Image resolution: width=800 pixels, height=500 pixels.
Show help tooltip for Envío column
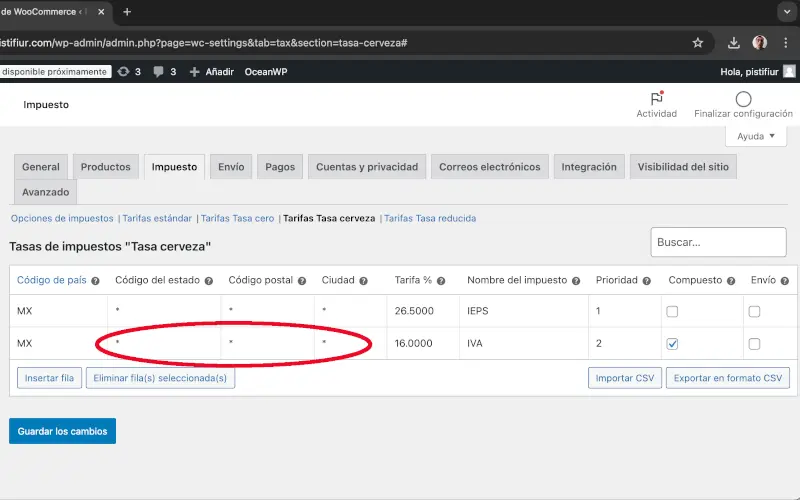coord(785,281)
